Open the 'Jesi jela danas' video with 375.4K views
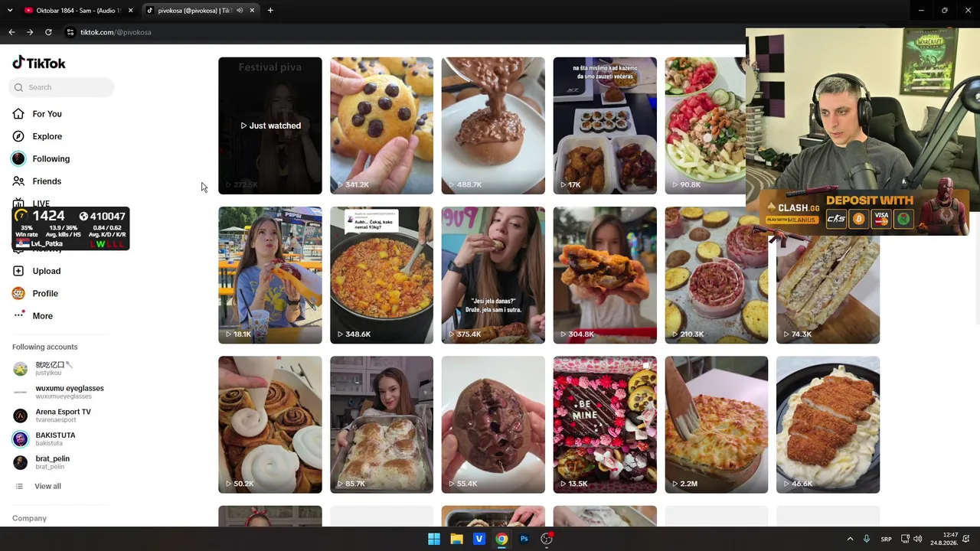Image resolution: width=980 pixels, height=551 pixels. coord(493,275)
